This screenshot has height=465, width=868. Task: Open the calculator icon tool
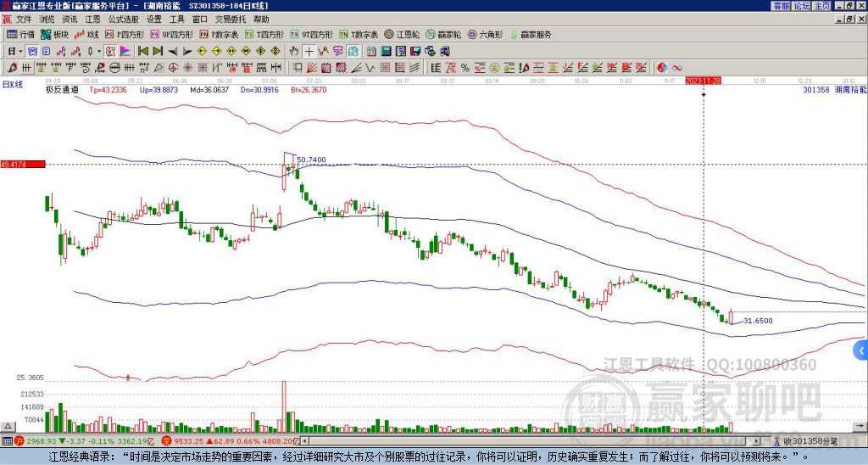coord(386,52)
